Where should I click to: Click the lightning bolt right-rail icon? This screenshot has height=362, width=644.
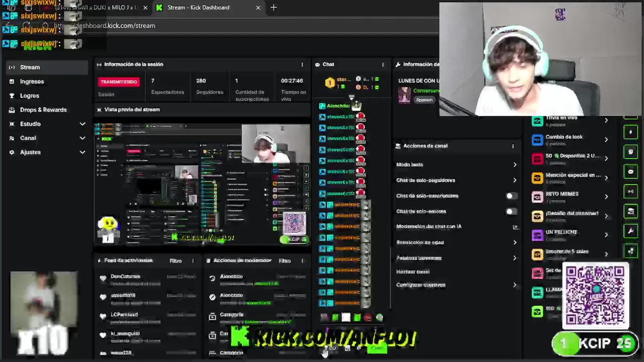(x=631, y=132)
